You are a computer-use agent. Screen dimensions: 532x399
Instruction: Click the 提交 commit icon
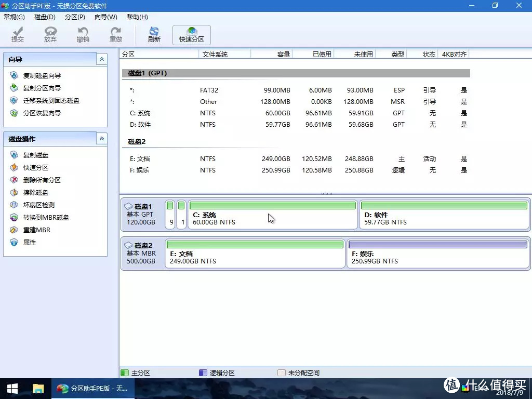coord(18,34)
